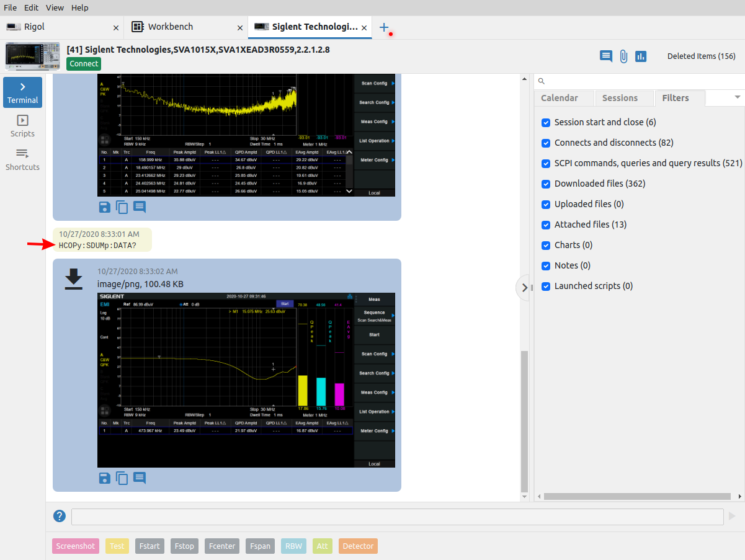Open the Shortcuts panel
745x560 pixels.
[x=22, y=159]
